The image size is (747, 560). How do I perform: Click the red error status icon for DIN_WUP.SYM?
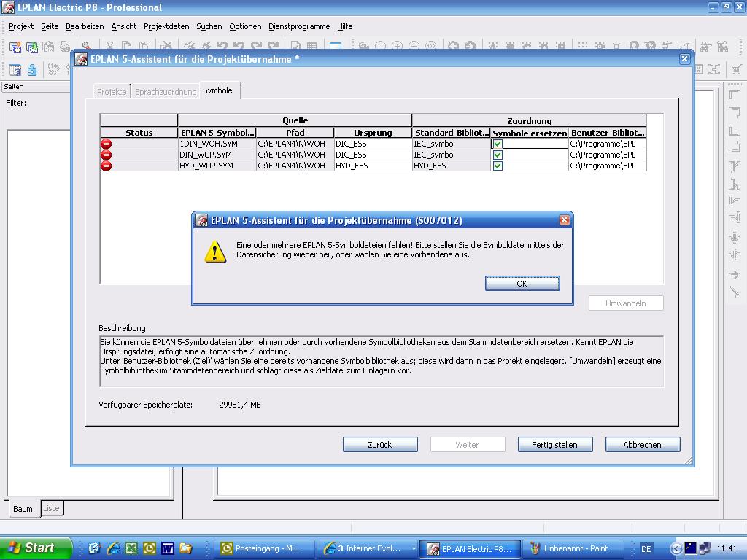pyautogui.click(x=107, y=155)
